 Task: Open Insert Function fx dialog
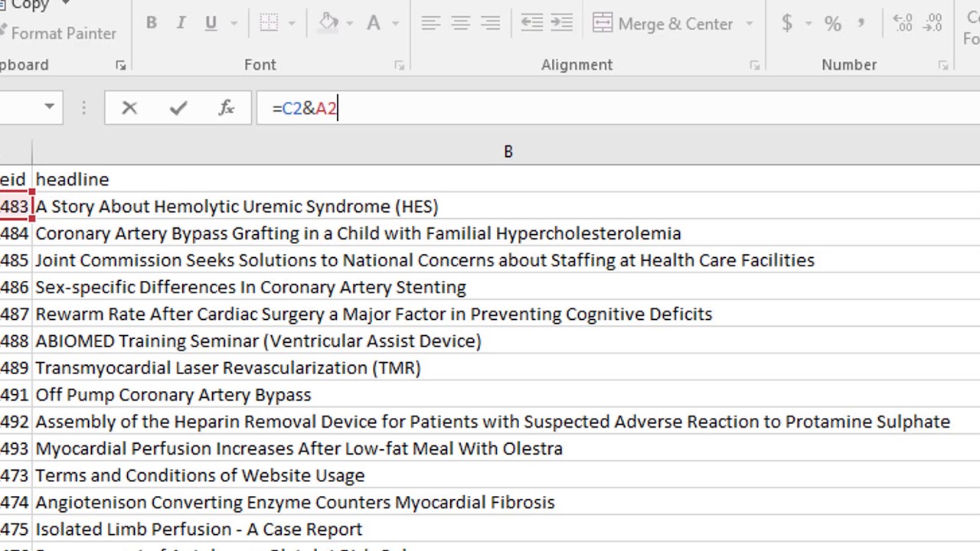(227, 108)
